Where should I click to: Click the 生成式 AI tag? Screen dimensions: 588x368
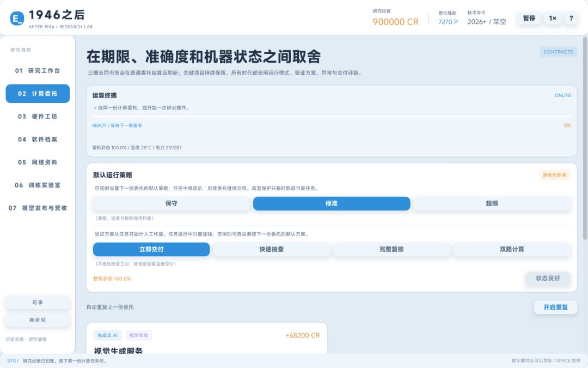click(x=108, y=335)
